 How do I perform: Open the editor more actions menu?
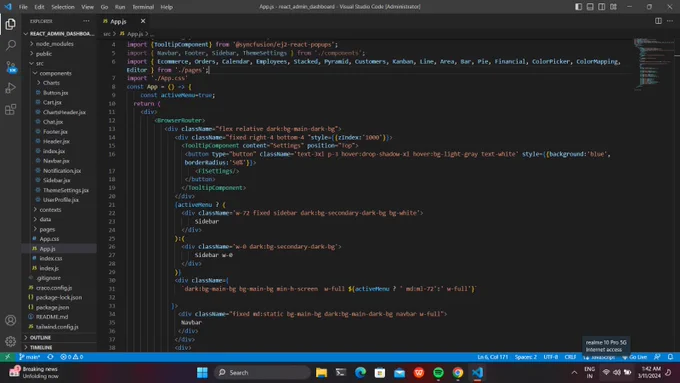(670, 21)
